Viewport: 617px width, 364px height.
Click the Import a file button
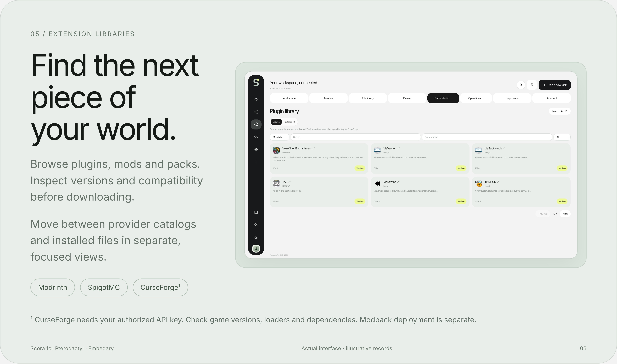pos(560,111)
